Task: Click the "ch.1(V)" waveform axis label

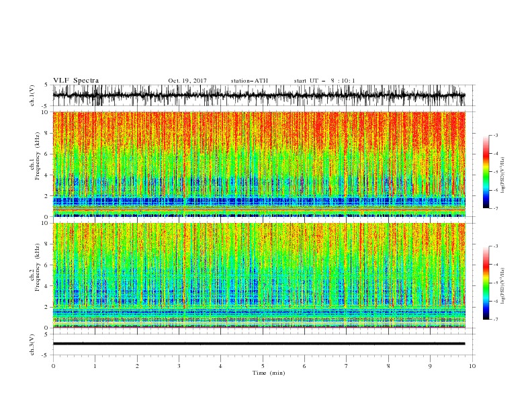Action: (32, 95)
